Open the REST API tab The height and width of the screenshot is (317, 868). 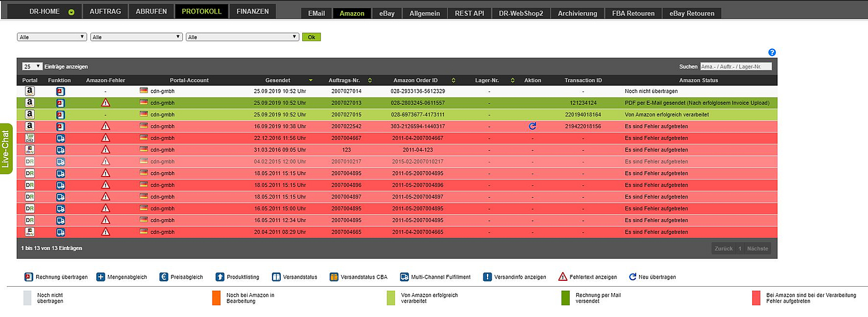pos(469,13)
